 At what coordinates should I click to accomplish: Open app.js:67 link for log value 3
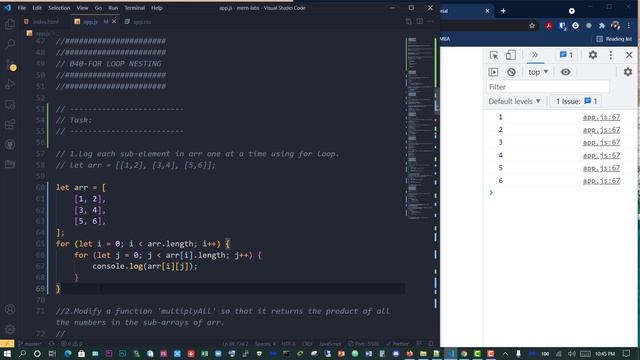(x=601, y=142)
